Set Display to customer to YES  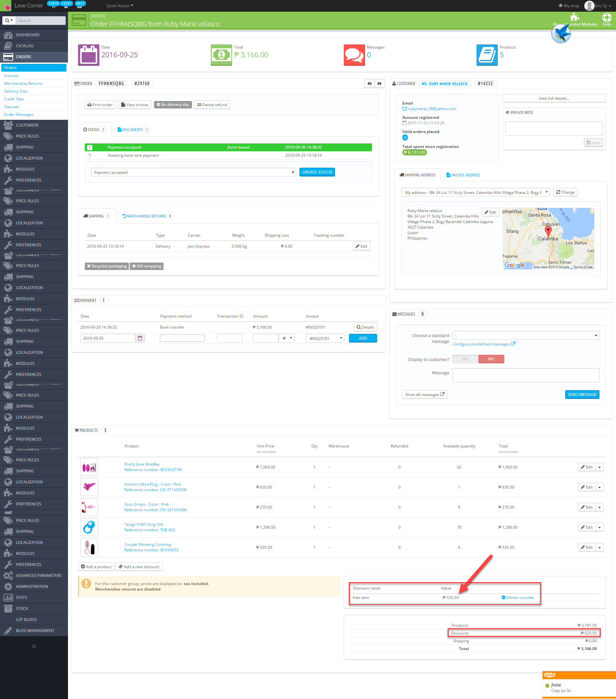465,359
